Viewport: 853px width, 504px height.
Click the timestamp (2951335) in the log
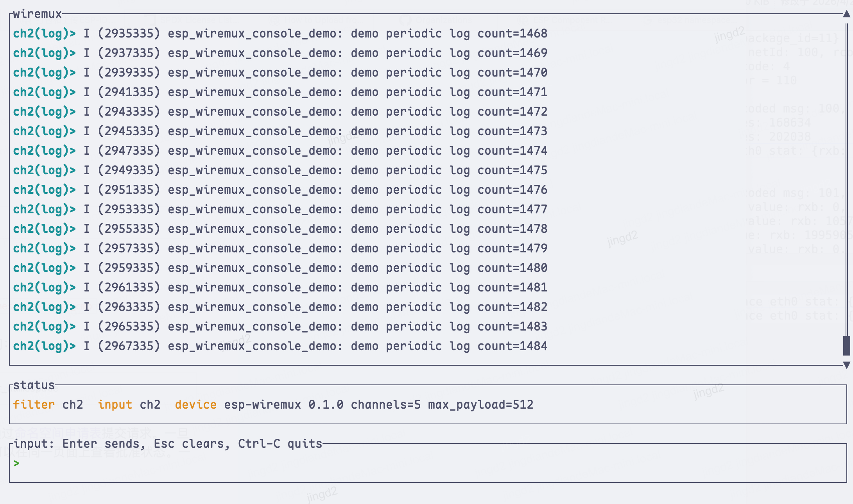click(x=129, y=190)
